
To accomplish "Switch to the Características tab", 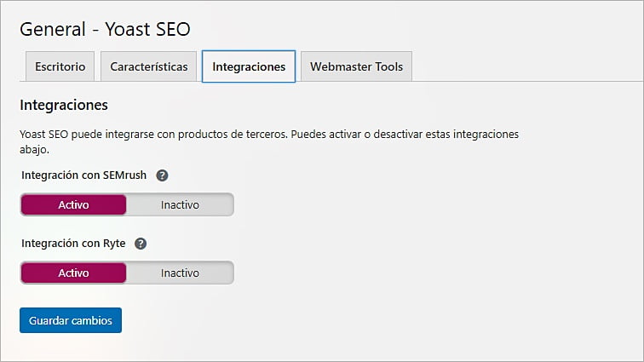I will [x=149, y=66].
